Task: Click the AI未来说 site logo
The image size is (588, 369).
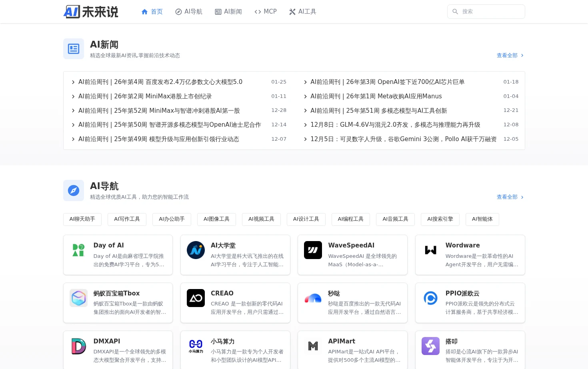Action: pos(91,12)
